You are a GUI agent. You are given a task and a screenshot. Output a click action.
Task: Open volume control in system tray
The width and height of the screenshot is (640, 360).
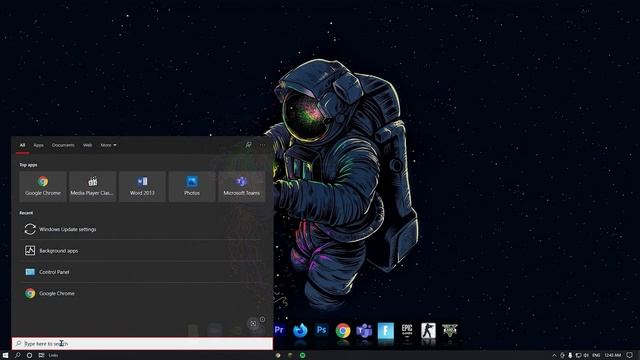point(587,356)
